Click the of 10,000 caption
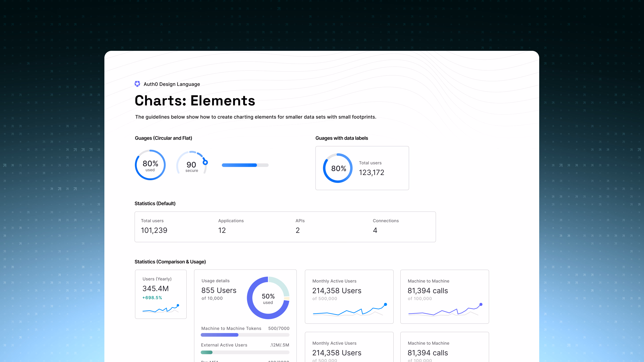The width and height of the screenshot is (644, 362). coord(212,298)
